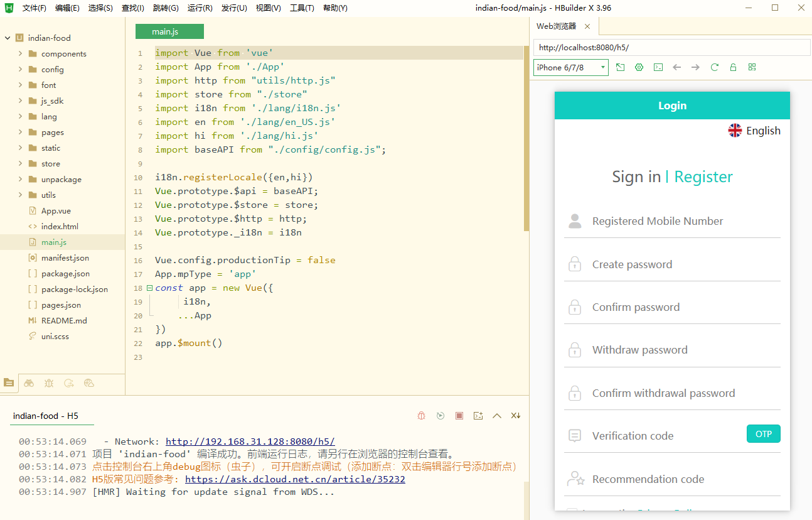Refresh the built-in web browser page
Screen dimensions: 812x520
tap(714, 67)
